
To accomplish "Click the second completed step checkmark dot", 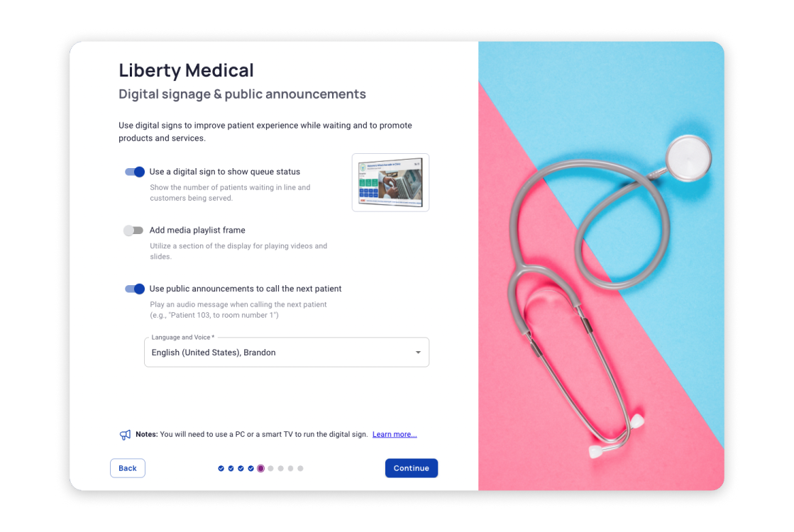I will pyautogui.click(x=231, y=468).
